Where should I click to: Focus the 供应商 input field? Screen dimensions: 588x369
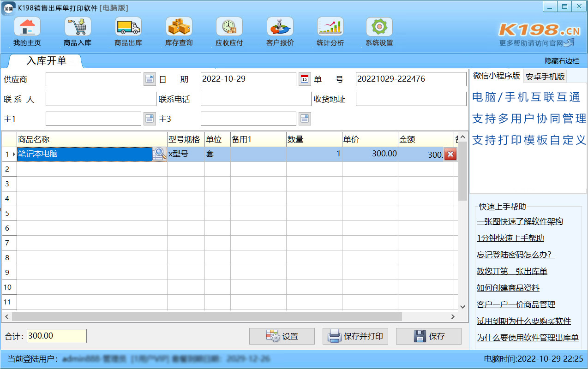93,79
